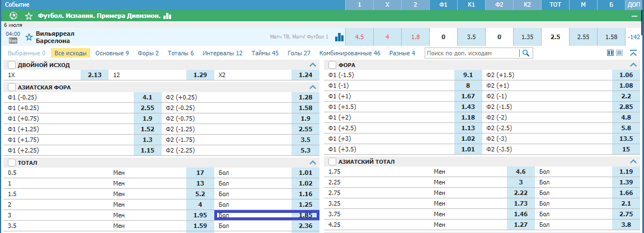Viewport: 644px width, 233px height.
Task: Select Ф2 (-3.5) odds 15
Action: [x=626, y=149]
